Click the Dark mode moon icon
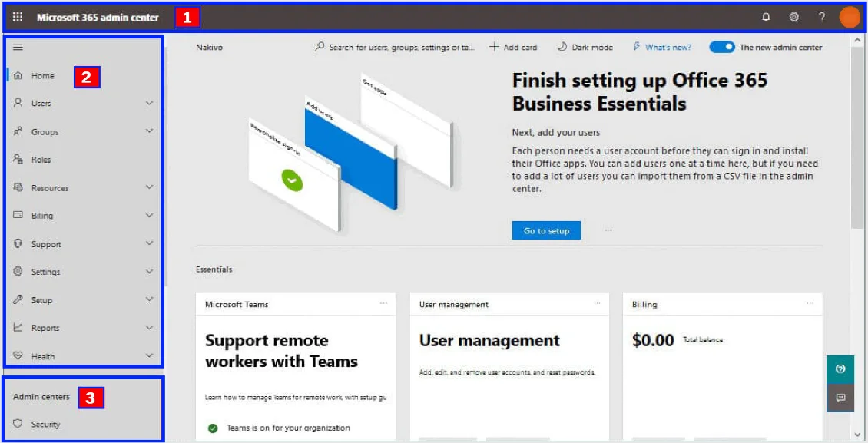Viewport: 868px width, 443px height. tap(562, 47)
